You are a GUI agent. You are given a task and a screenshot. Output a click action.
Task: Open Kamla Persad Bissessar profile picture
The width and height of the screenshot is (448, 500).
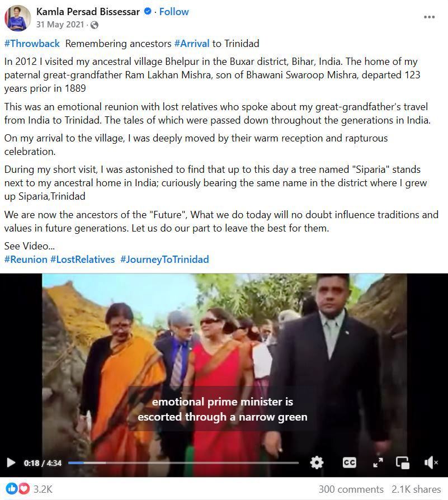[x=17, y=18]
